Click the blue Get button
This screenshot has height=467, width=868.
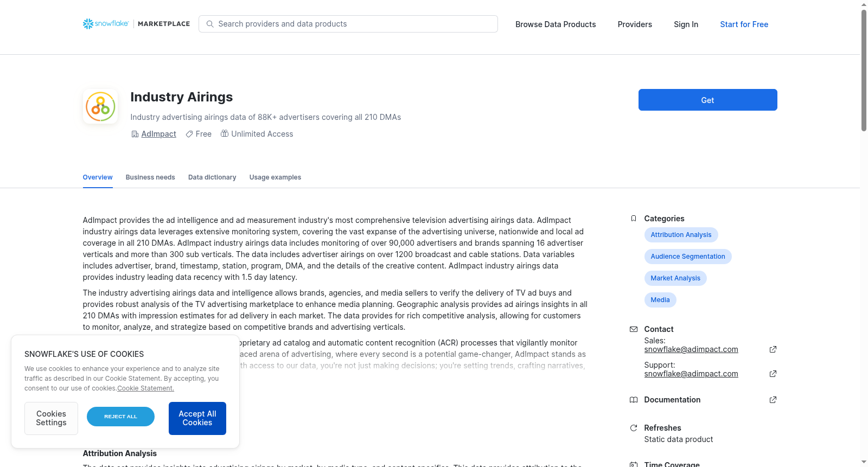708,100
